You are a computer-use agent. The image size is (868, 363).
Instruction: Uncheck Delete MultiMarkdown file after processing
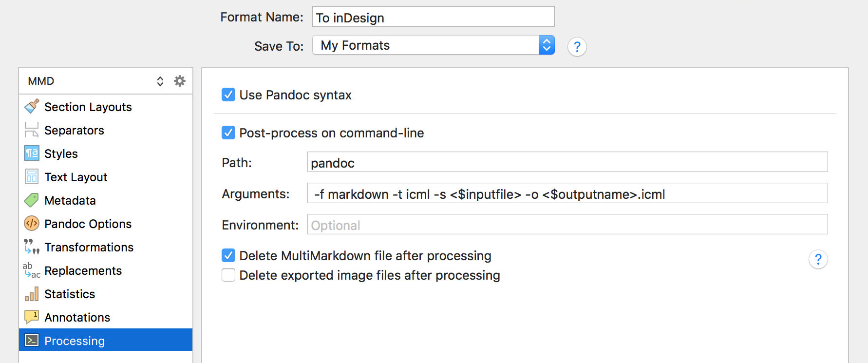pyautogui.click(x=228, y=255)
